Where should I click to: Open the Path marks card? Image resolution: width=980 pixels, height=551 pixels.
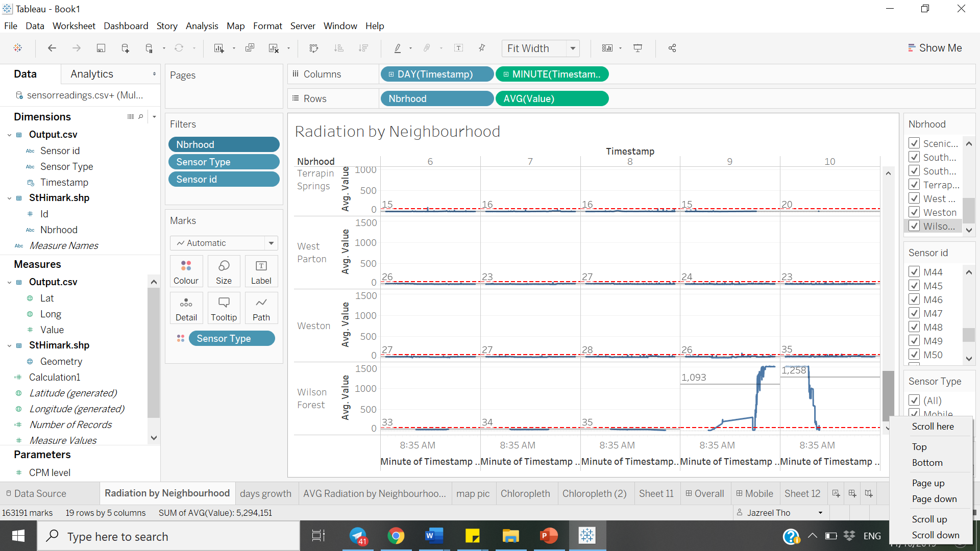pos(261,309)
